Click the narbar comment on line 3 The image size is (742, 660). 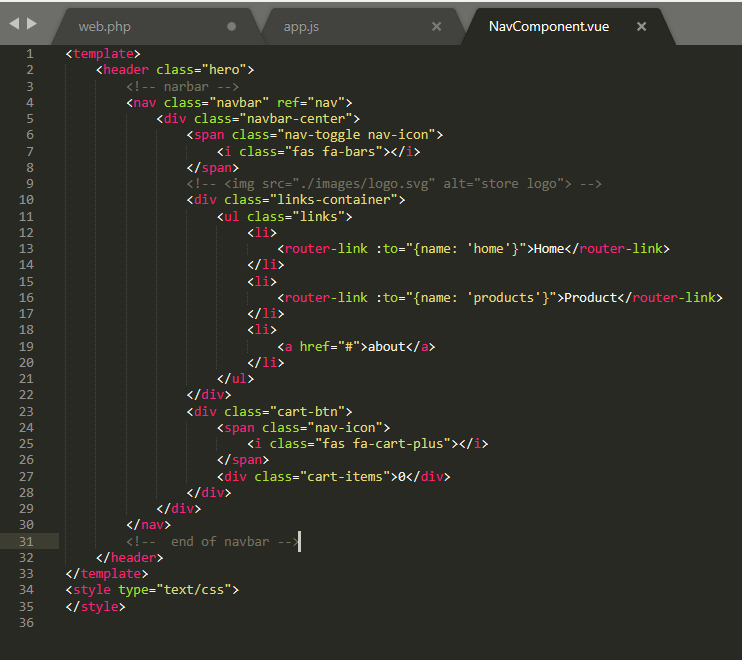pyautogui.click(x=183, y=87)
